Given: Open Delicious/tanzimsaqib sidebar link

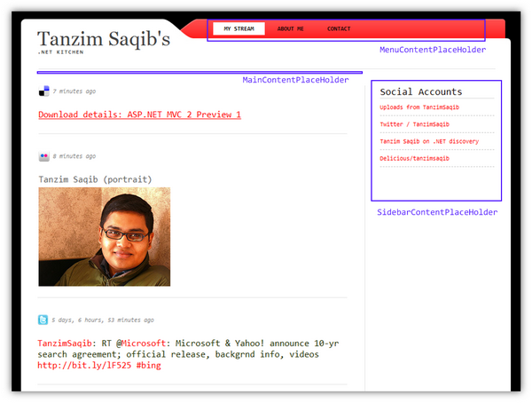Looking at the screenshot, I should pos(414,158).
